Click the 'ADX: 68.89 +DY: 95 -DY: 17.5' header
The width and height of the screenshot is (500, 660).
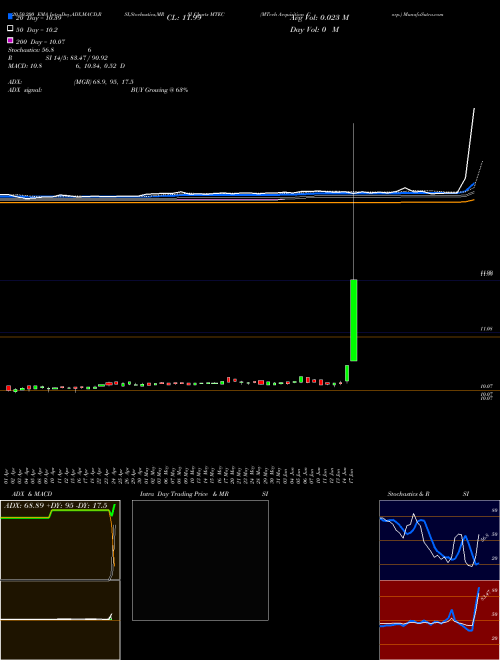tap(56, 506)
